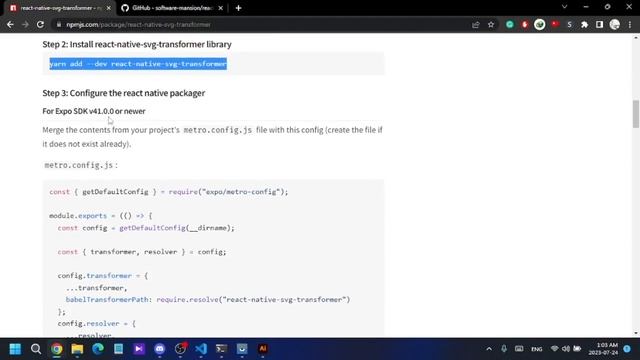Open Windows taskbar search
Viewport: 640px width, 360px height.
36,349
